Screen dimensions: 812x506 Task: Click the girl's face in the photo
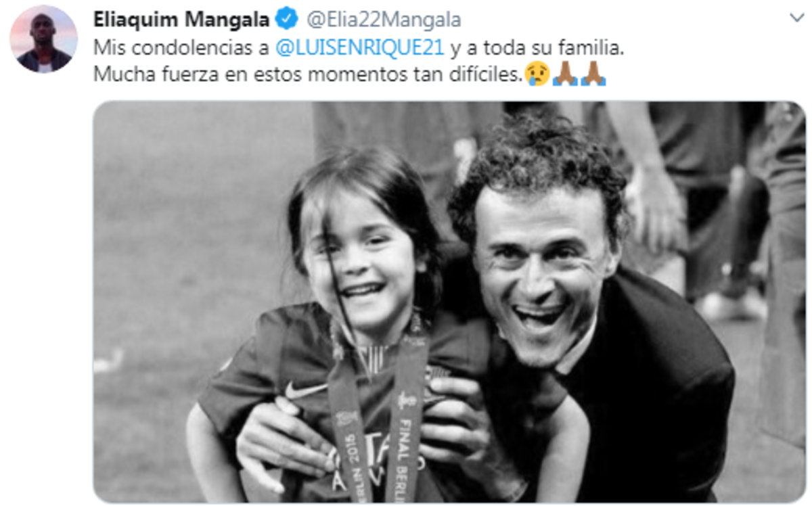pos(361,260)
